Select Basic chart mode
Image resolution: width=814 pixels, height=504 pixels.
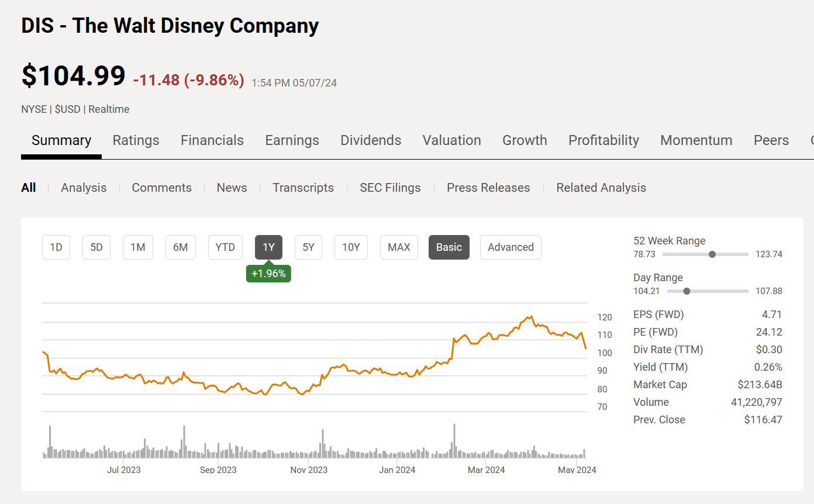(449, 247)
